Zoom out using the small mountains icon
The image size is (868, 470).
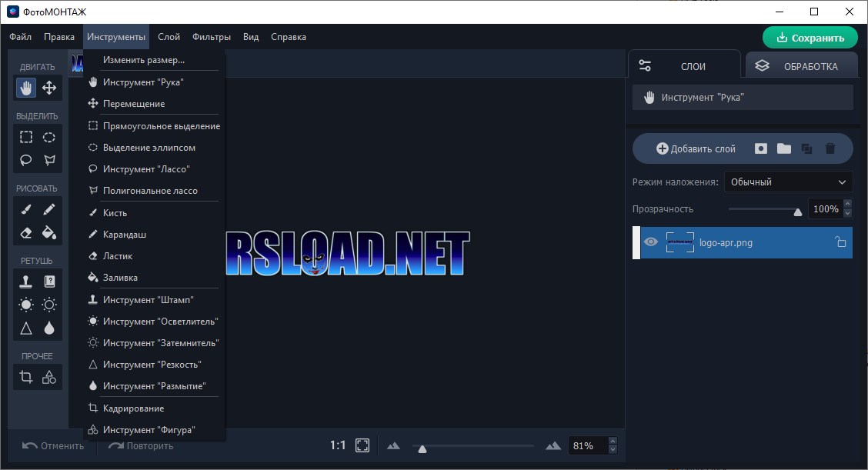click(x=393, y=445)
